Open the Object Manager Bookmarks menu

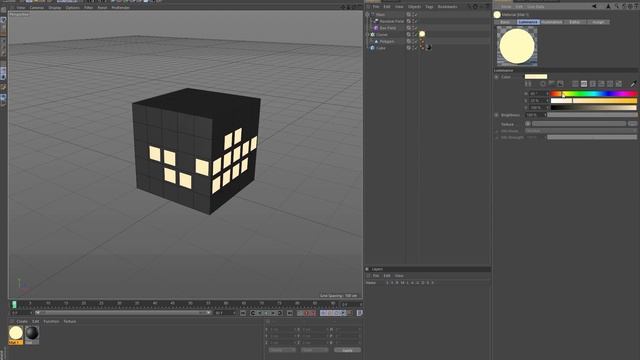tap(447, 7)
